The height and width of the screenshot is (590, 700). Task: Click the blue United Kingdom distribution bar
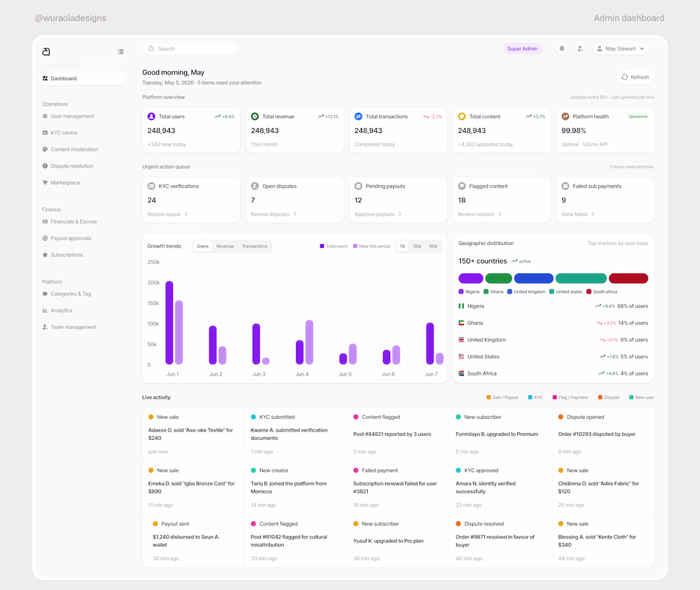533,278
